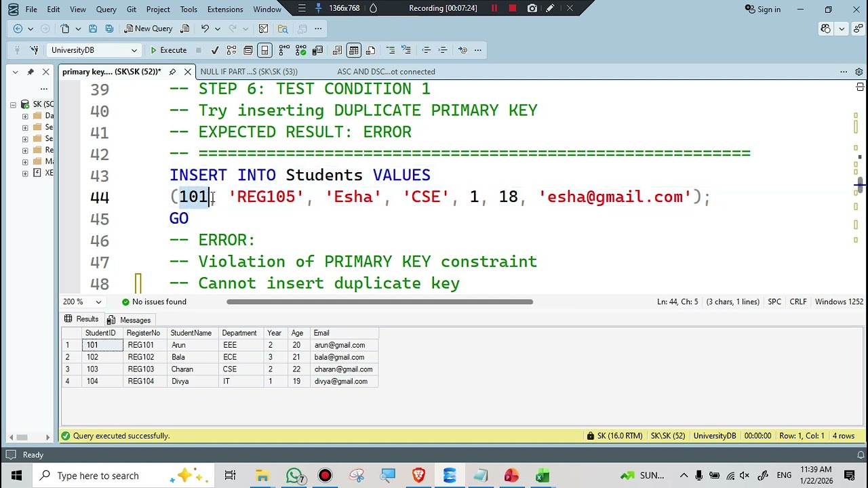Click the activity monitor chart icon
The image size is (868, 488).
point(264,28)
